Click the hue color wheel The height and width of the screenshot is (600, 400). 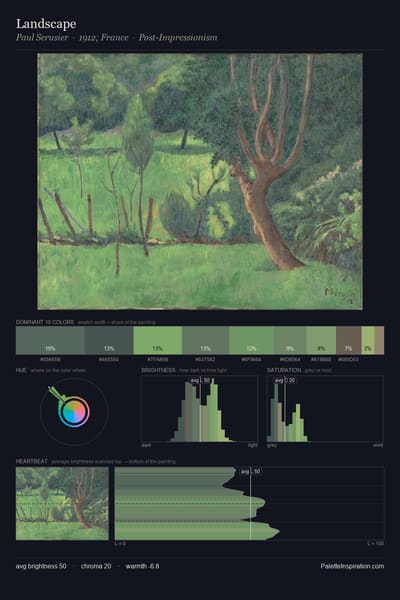tap(74, 412)
